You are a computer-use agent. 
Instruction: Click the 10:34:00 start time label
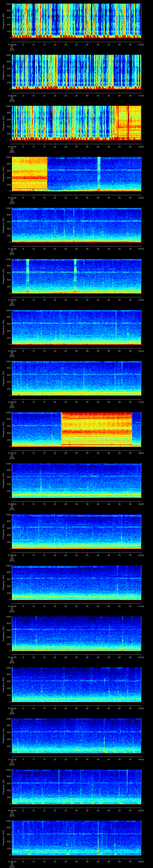tap(12, 300)
